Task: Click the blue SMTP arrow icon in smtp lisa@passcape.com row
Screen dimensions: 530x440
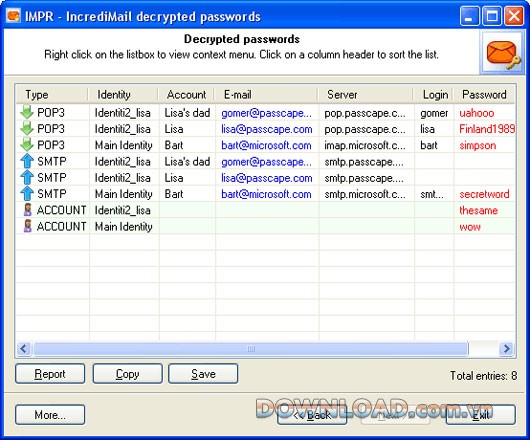Action: [27, 177]
